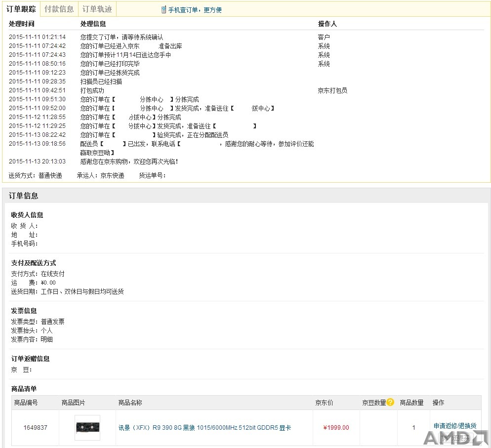The width and height of the screenshot is (491, 448).
Task: Open the 讯景（XFX）R9 390 8G 黑狼 product link
Action: click(x=205, y=428)
